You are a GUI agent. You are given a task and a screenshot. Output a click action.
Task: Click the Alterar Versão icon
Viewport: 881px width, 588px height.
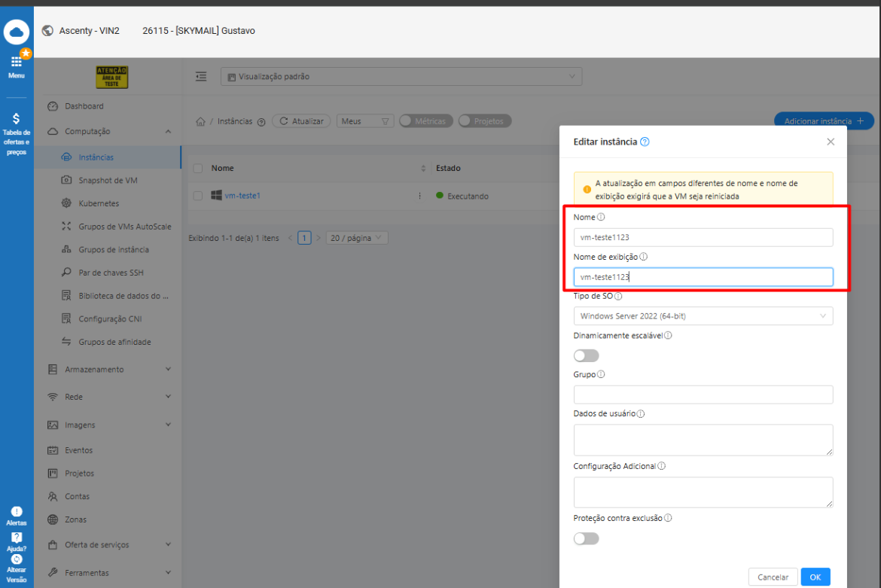click(17, 569)
